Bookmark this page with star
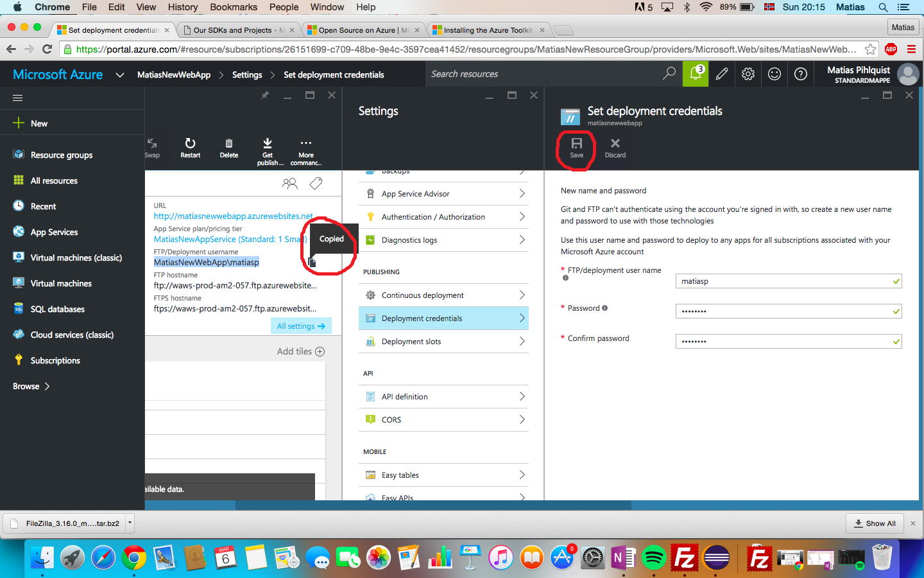The height and width of the screenshot is (578, 924). [870, 49]
